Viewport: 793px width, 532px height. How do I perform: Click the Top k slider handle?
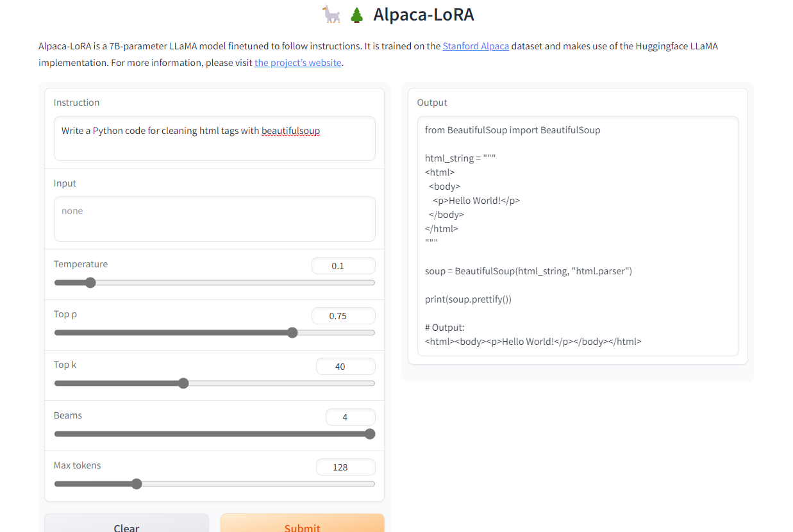tap(183, 383)
